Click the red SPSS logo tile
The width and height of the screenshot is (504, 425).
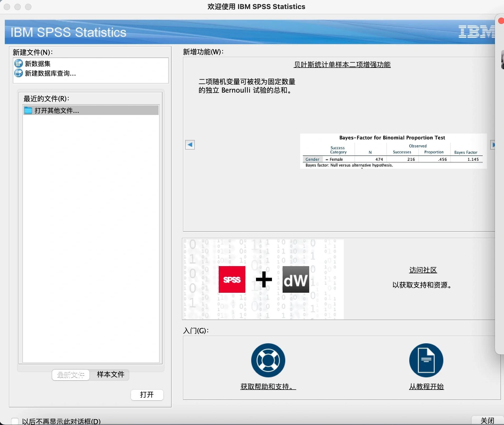click(x=232, y=279)
